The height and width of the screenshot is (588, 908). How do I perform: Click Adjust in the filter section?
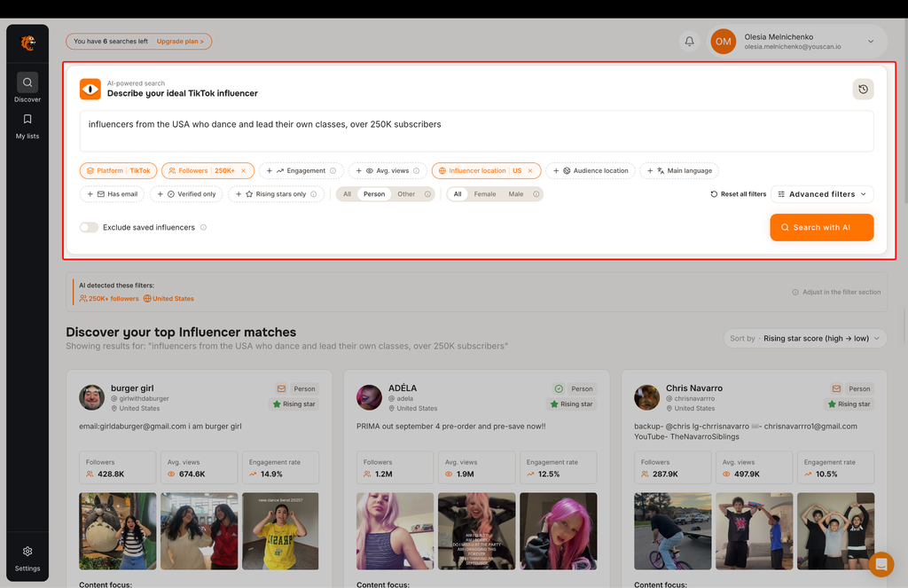(x=836, y=292)
